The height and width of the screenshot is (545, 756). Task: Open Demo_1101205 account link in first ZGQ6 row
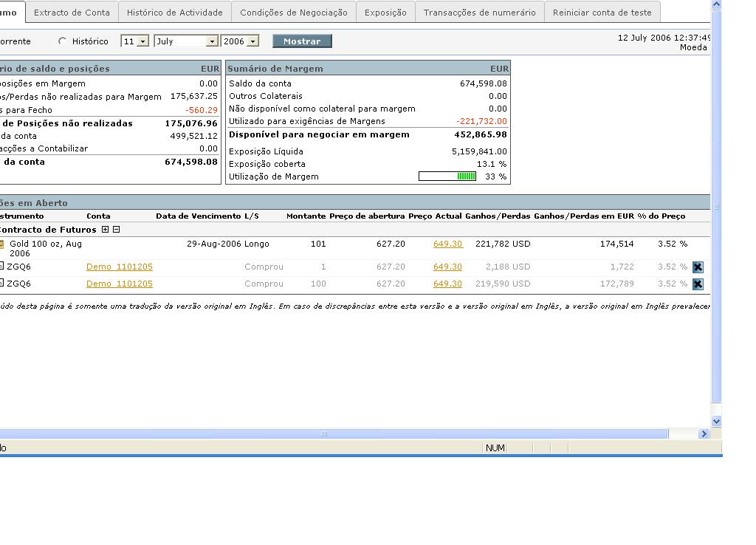click(x=120, y=267)
